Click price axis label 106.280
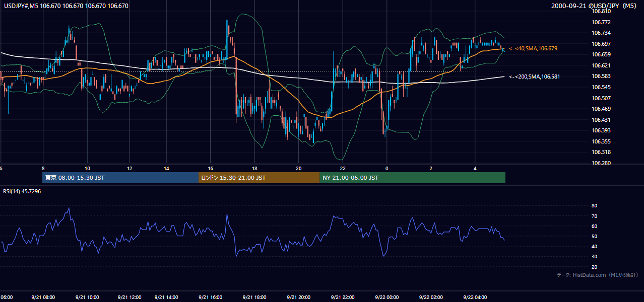This screenshot has width=644, height=302. 601,163
